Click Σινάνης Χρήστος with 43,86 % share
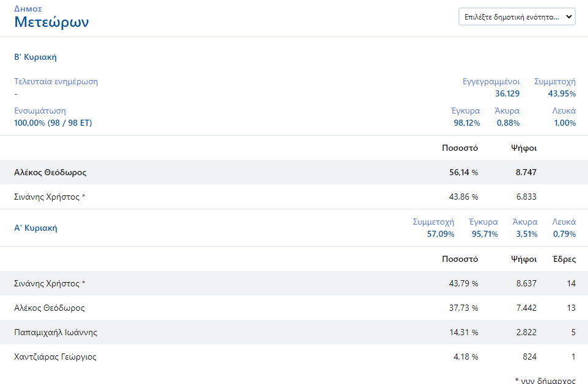This screenshot has width=588, height=384. click(x=50, y=197)
